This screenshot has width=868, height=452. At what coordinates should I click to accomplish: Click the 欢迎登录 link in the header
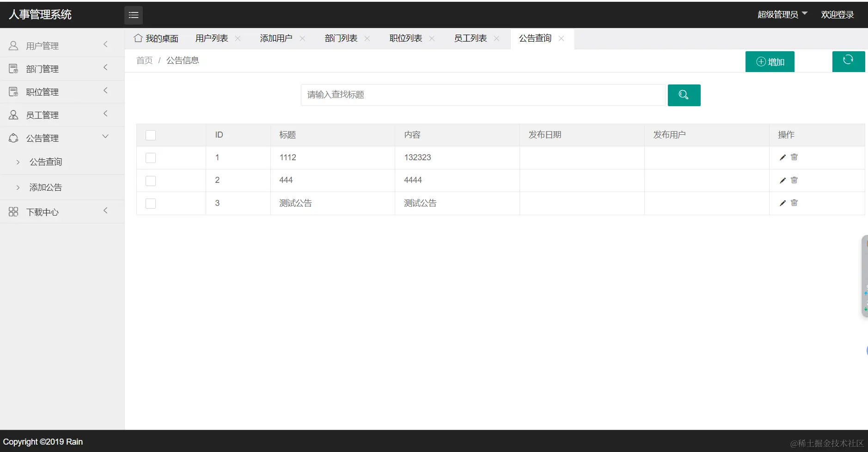(837, 15)
